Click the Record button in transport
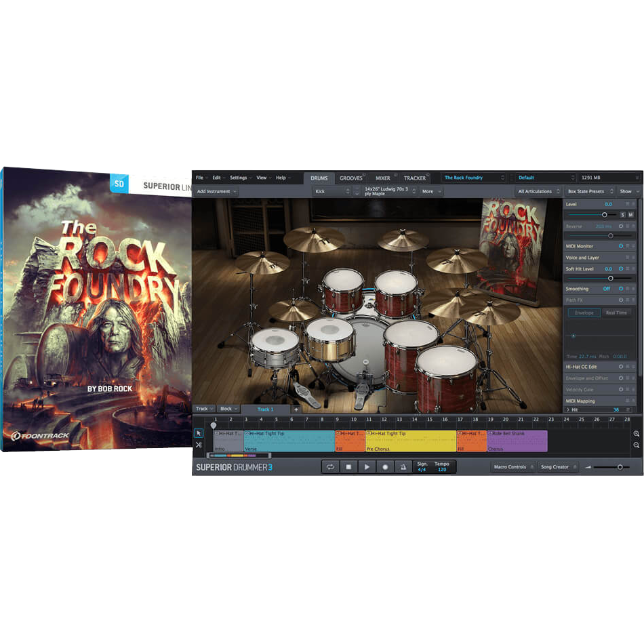 click(x=385, y=467)
